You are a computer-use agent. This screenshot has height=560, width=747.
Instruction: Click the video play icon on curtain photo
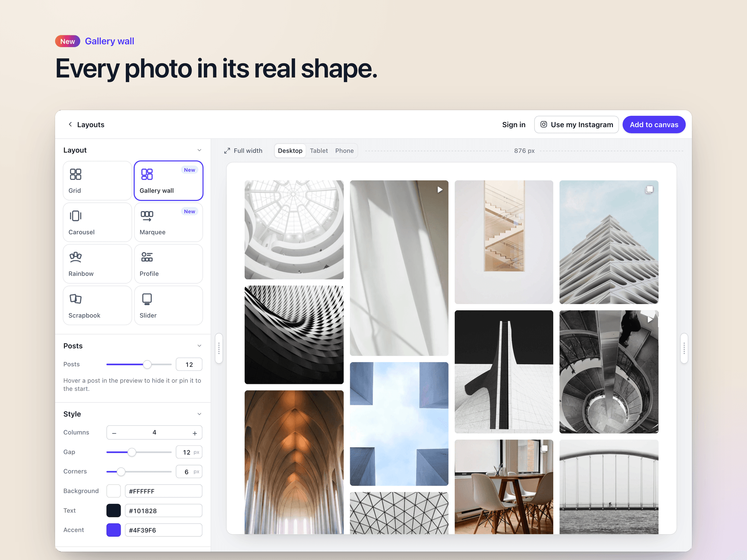coord(440,190)
